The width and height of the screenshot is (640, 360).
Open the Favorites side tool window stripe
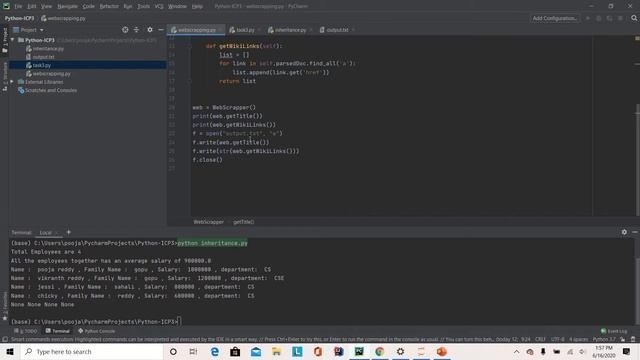[x=4, y=306]
